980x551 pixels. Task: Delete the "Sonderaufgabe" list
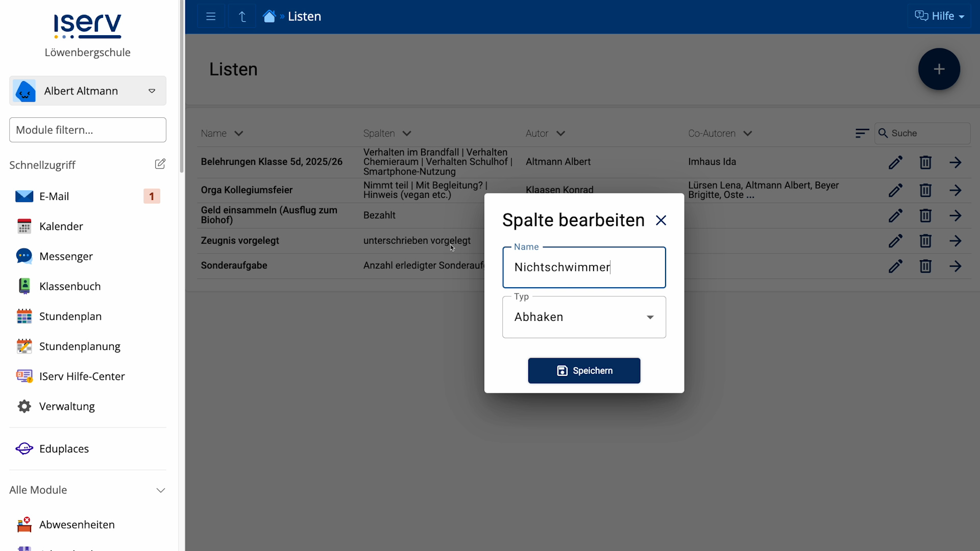point(925,266)
